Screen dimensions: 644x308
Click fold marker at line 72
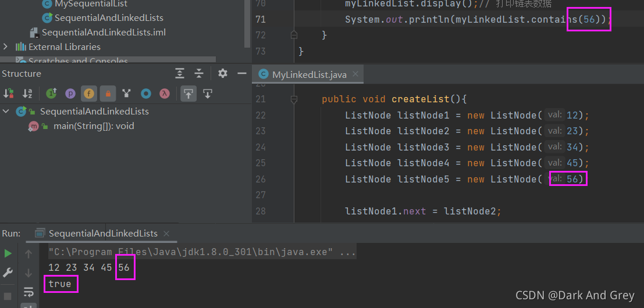(x=294, y=35)
